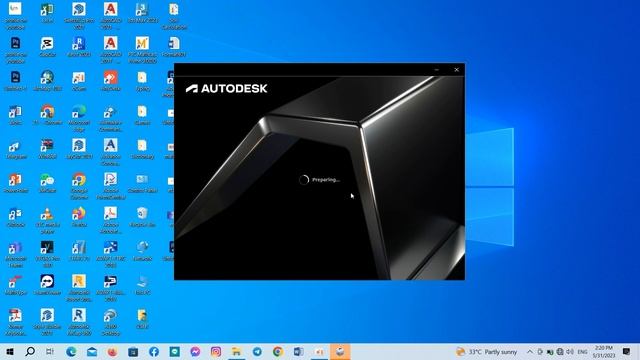Select the active Autodesk installer taskbar button
Screen dimensions: 640x360
340,351
